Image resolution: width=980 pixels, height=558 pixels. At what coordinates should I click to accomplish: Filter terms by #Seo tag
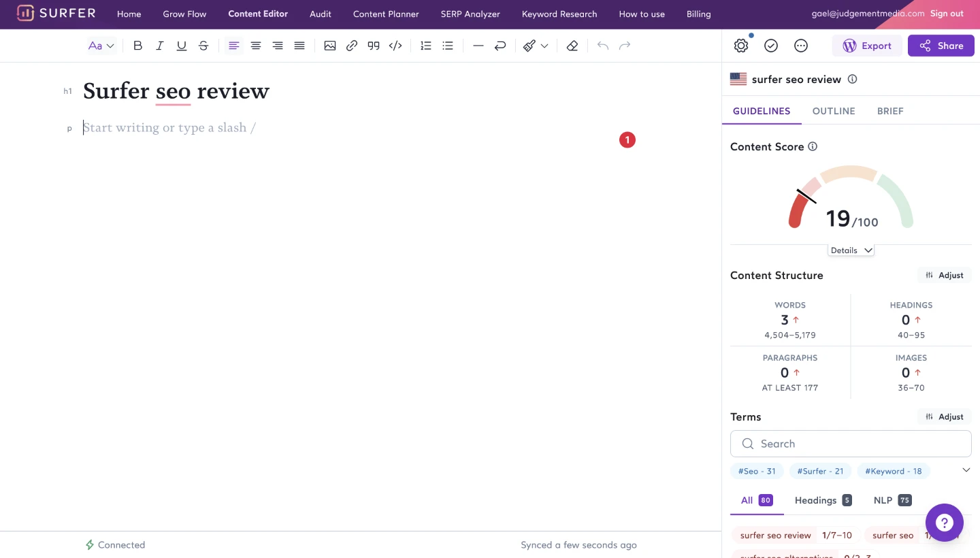coord(757,471)
